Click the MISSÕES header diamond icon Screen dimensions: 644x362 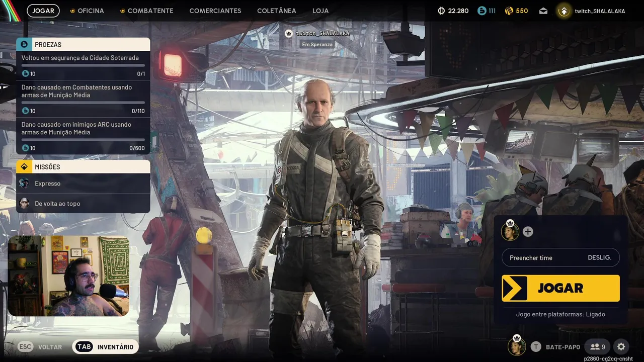24,166
